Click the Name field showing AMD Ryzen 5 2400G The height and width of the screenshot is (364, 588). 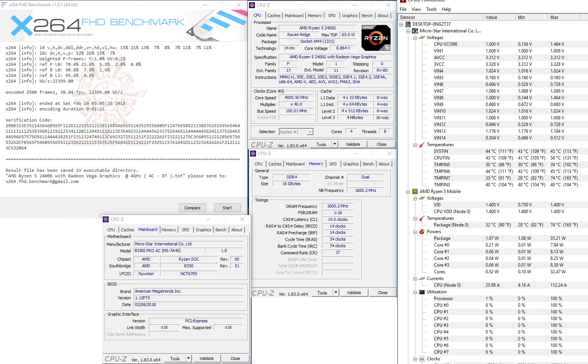pyautogui.click(x=317, y=28)
